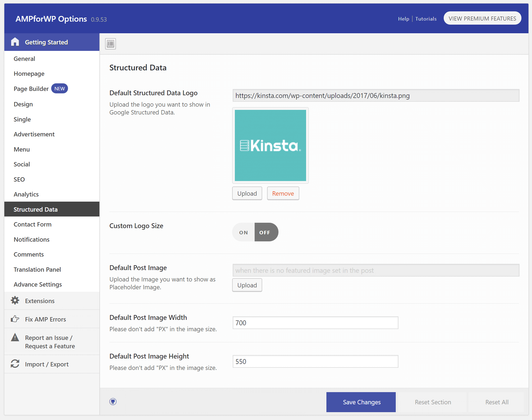
Task: Click Upload button for Default Structured Data Logo
Action: click(x=247, y=193)
